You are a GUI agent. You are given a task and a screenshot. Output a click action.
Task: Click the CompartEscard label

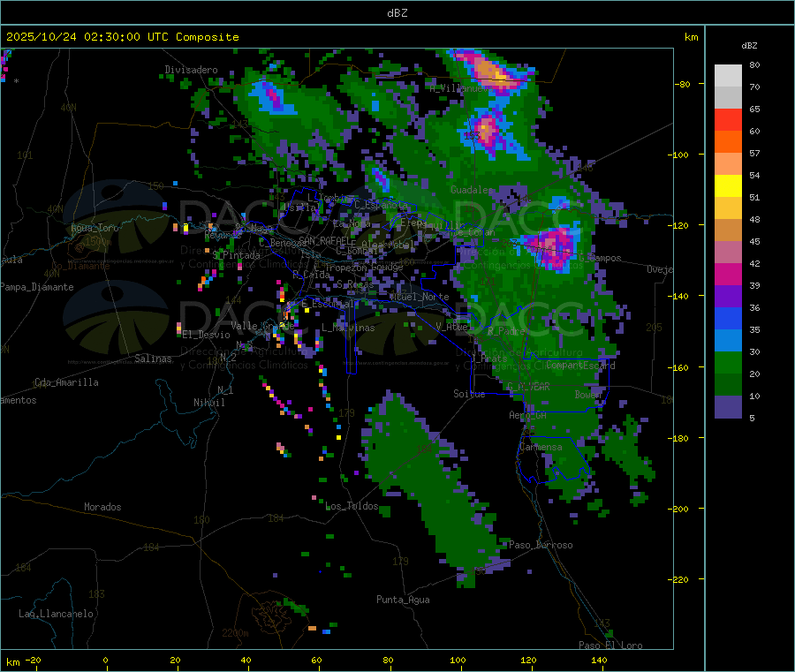580,366
